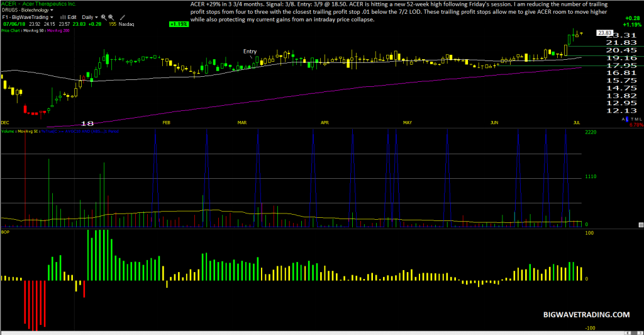
Task: Click the open price 23.92 in data row
Action: 35,25
